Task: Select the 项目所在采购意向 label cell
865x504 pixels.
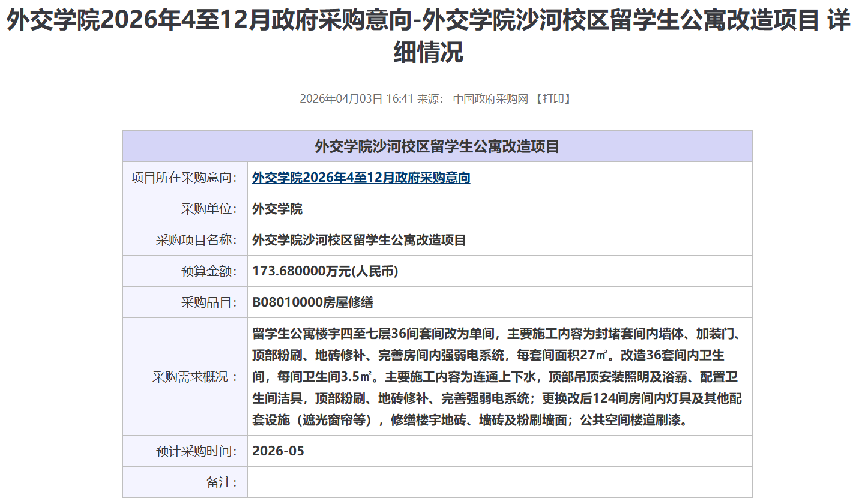Action: [x=184, y=178]
